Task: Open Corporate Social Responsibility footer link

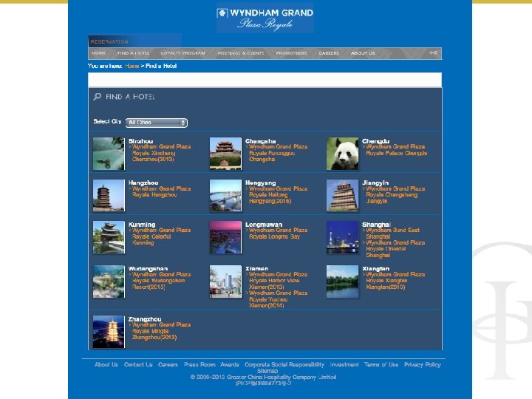Action: coord(284,365)
